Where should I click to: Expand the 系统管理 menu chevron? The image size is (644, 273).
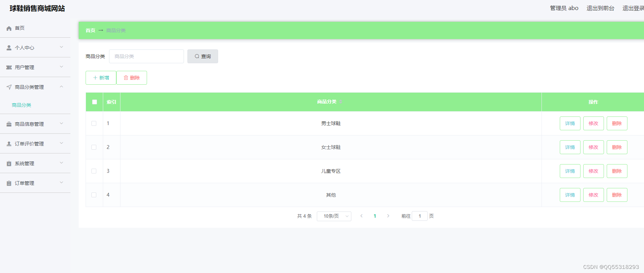61,163
